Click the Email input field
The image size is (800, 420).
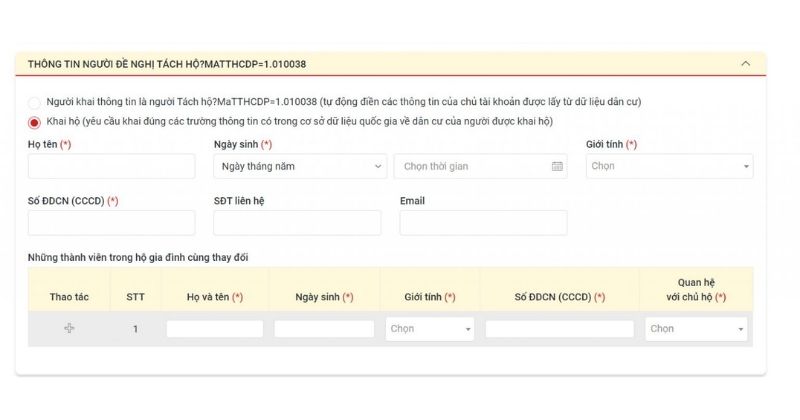point(483,222)
